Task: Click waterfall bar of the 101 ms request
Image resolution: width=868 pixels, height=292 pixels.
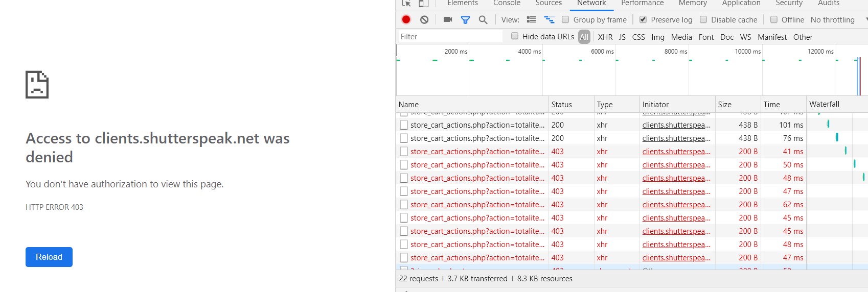Action: point(828,124)
